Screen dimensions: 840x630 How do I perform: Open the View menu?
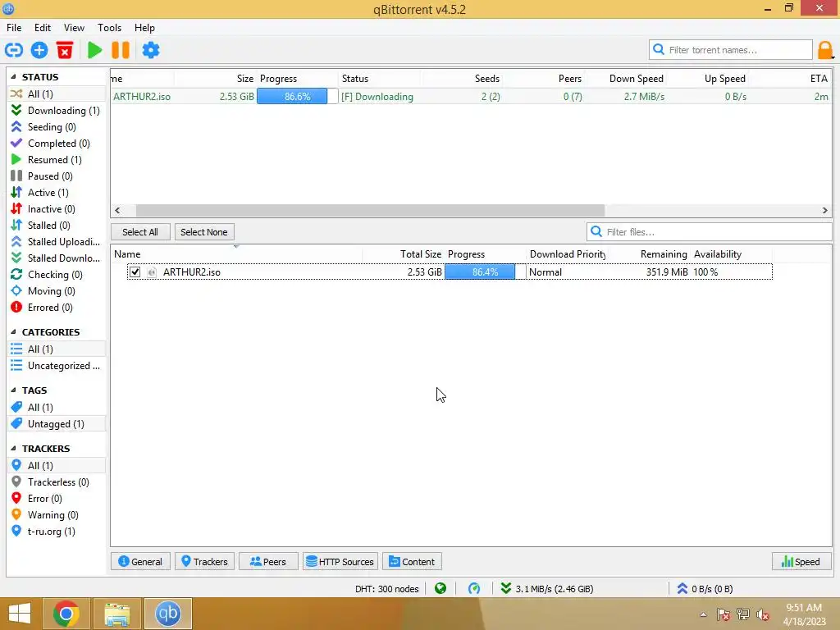(x=74, y=28)
